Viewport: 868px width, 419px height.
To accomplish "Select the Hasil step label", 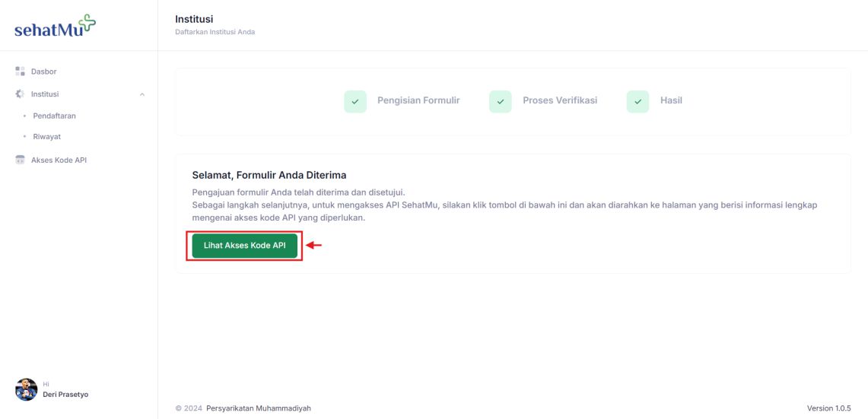I will pos(671,100).
